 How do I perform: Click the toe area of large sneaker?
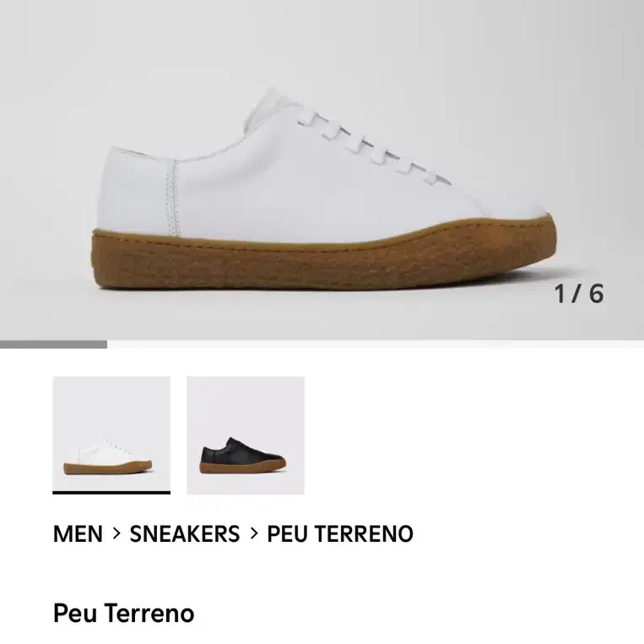(x=513, y=208)
